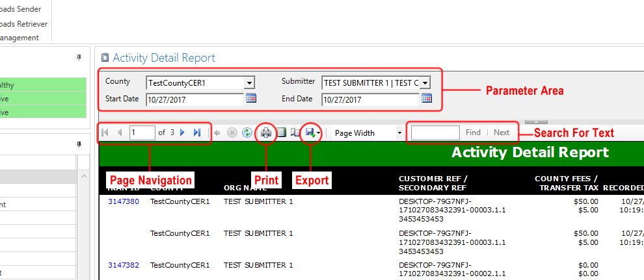This screenshot has width=644, height=280.
Task: Click the Export save icon
Action: tap(310, 133)
